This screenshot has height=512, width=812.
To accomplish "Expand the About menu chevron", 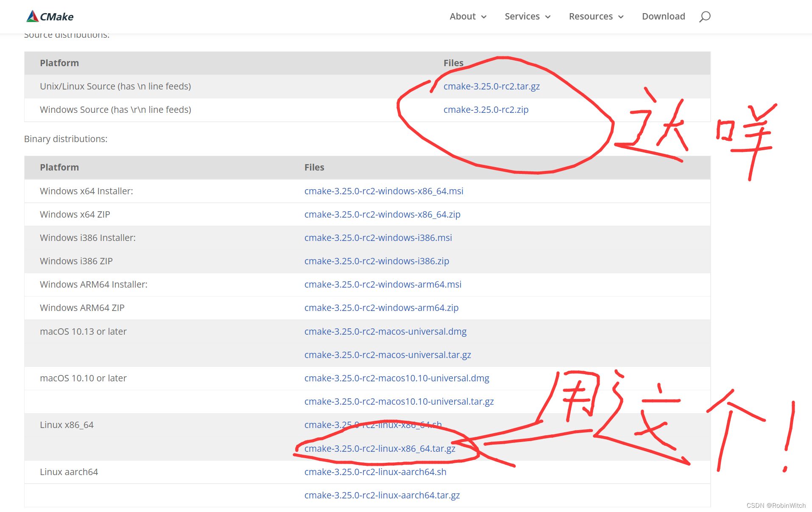I will coord(484,17).
